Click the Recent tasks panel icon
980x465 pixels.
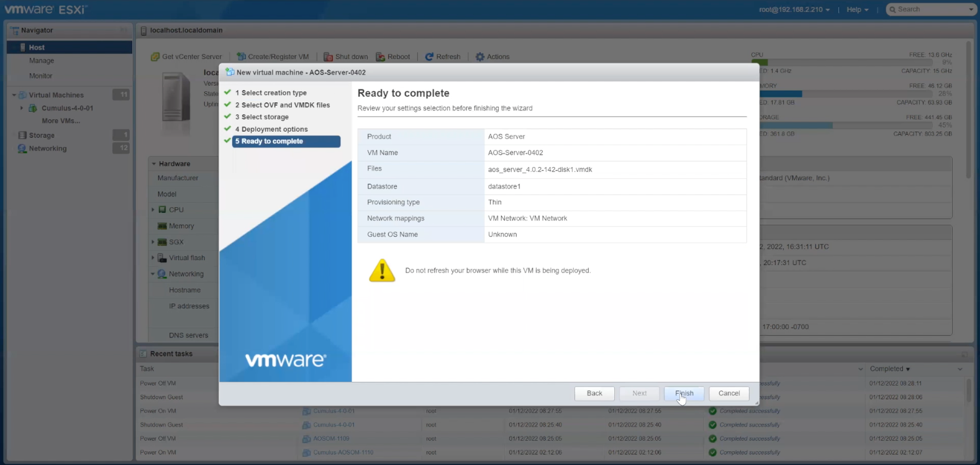[143, 354]
